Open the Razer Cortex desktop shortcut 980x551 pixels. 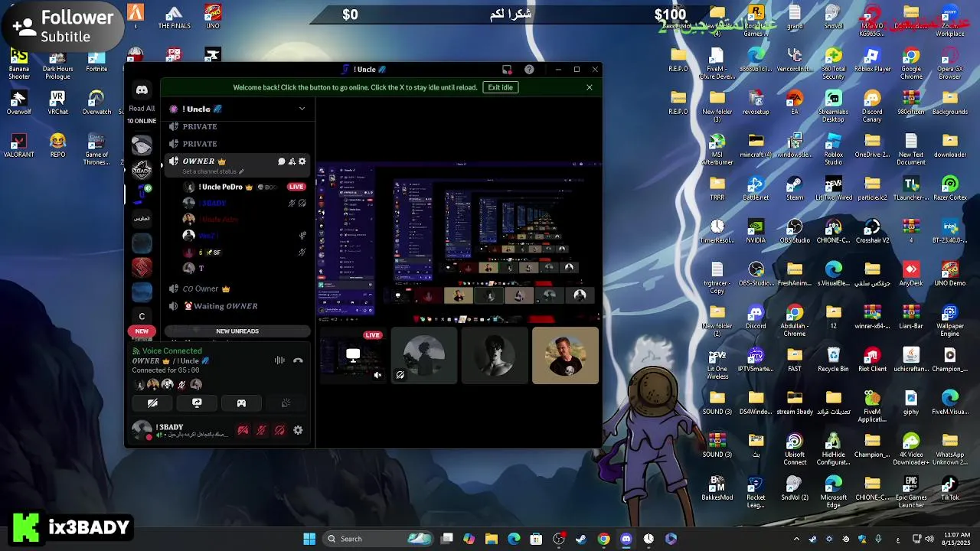click(x=949, y=188)
